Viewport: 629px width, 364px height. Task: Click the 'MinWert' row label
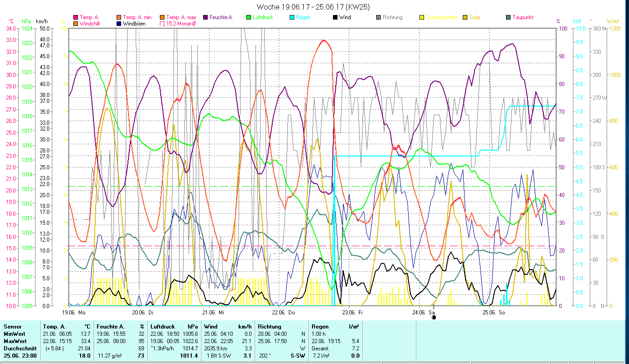14,334
